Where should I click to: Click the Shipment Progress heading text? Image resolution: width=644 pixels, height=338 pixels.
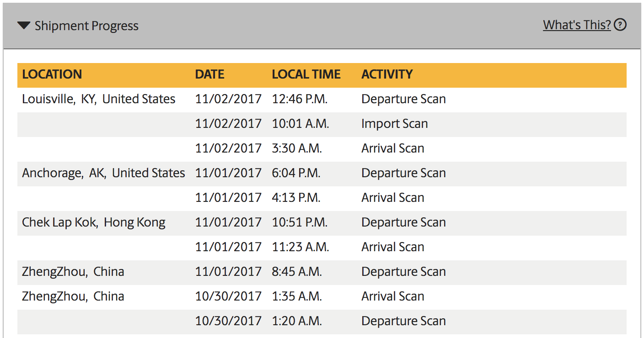click(x=86, y=26)
